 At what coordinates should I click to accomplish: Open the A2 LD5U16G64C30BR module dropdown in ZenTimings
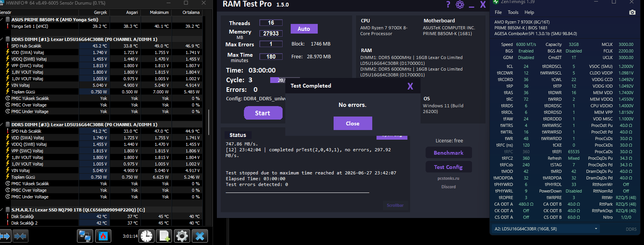[x=545, y=229]
